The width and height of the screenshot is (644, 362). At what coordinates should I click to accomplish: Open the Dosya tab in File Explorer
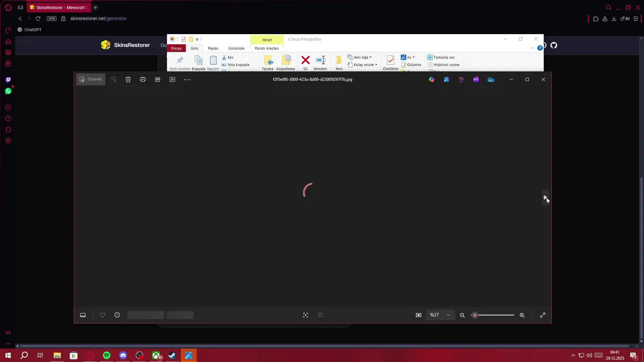[176, 48]
